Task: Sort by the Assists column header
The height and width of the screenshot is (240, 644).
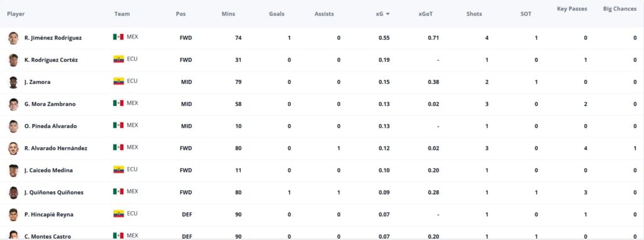Action: pos(324,14)
